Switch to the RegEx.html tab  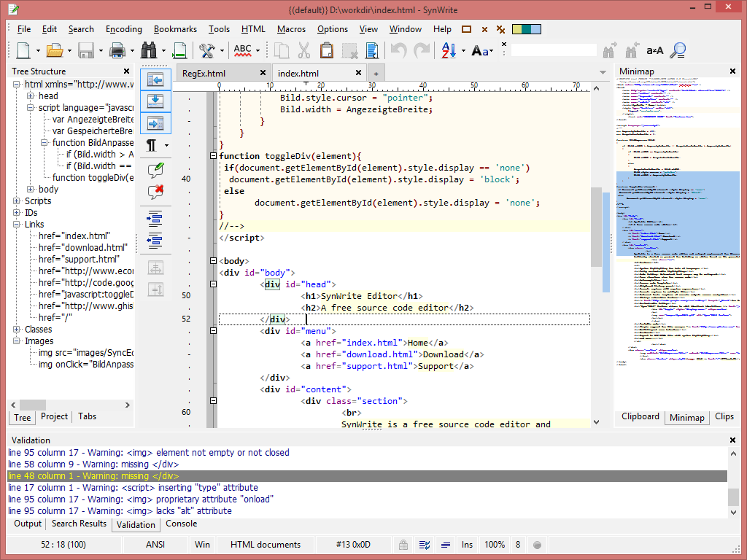(204, 74)
